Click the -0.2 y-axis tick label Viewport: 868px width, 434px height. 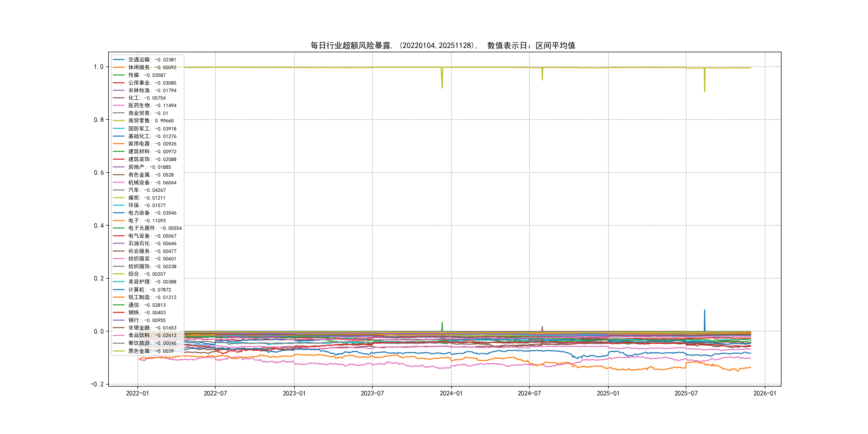click(x=97, y=384)
